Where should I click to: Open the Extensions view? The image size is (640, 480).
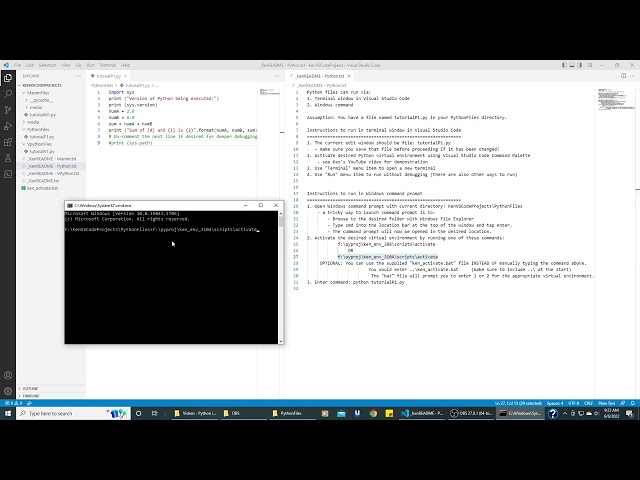point(8,142)
